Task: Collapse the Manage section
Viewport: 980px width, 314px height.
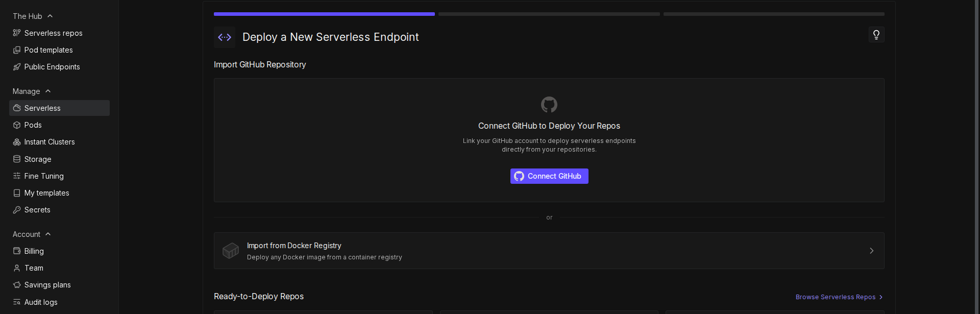Action: click(x=48, y=91)
